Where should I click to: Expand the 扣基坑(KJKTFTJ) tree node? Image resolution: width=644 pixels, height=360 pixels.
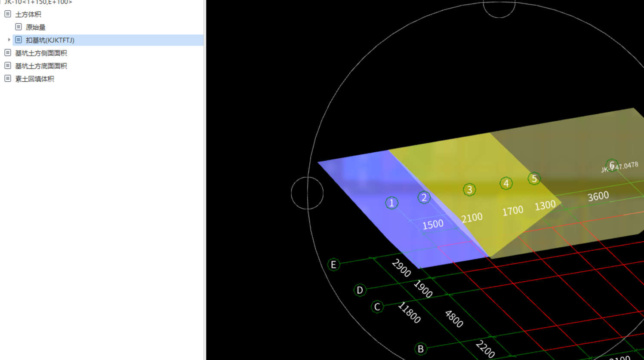point(9,40)
